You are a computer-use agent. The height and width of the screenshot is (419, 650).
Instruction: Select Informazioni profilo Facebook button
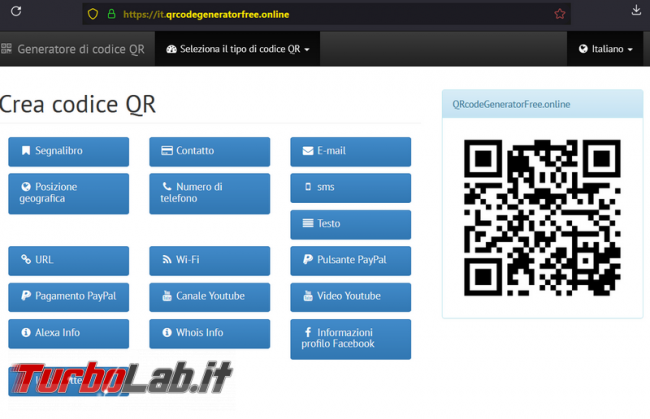tap(350, 339)
